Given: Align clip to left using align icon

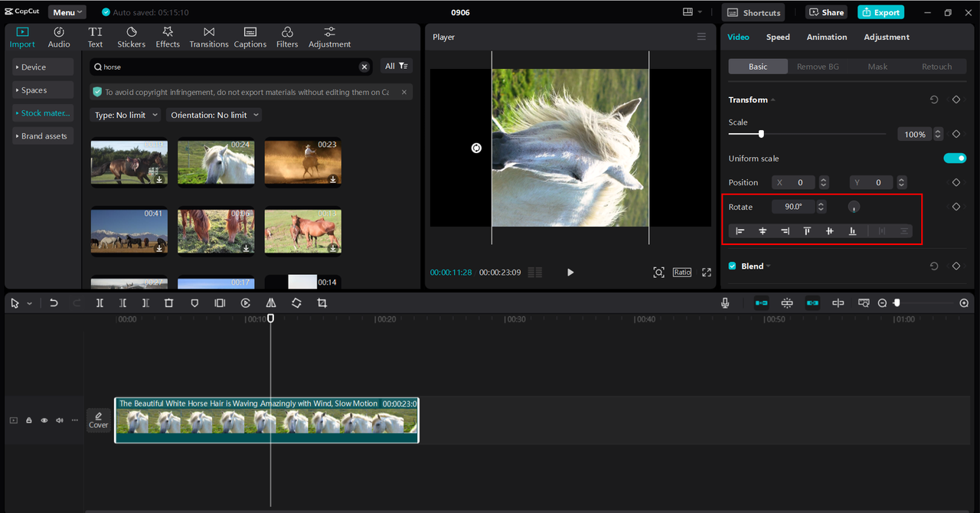Looking at the screenshot, I should (740, 231).
